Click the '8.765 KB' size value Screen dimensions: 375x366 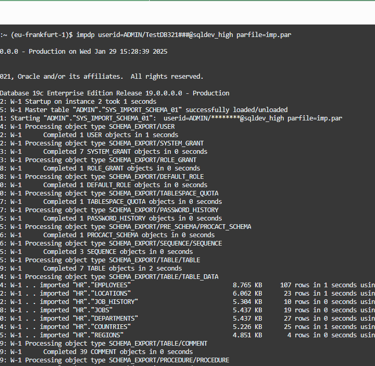(x=247, y=285)
